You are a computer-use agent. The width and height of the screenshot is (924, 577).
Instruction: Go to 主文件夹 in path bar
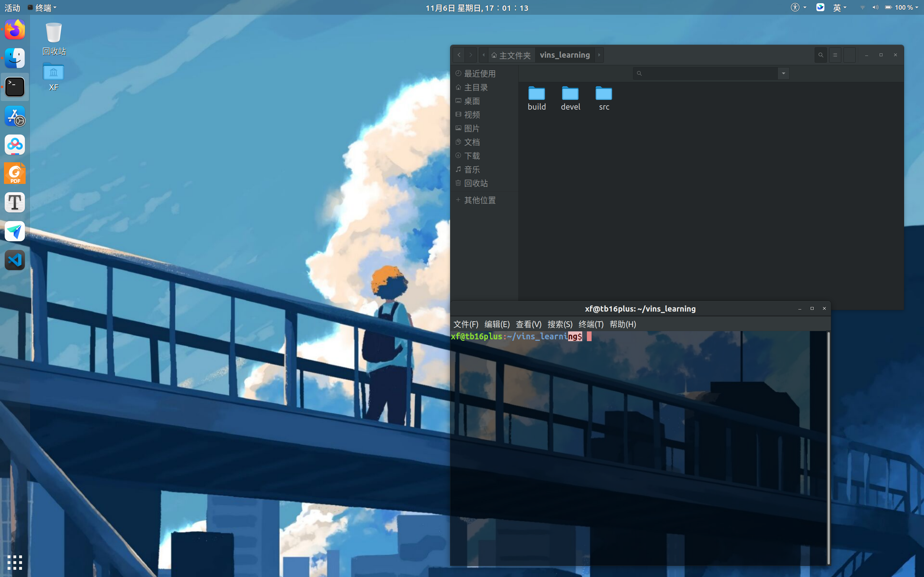(x=511, y=55)
